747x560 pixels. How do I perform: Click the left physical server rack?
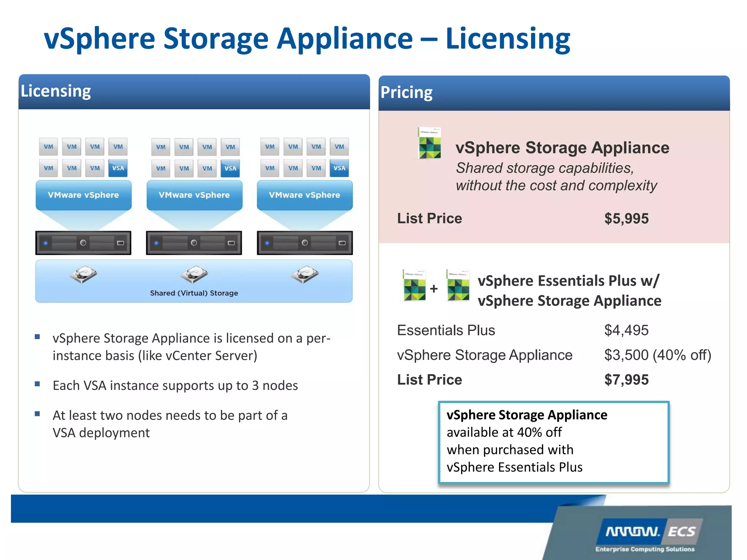pyautogui.click(x=83, y=243)
